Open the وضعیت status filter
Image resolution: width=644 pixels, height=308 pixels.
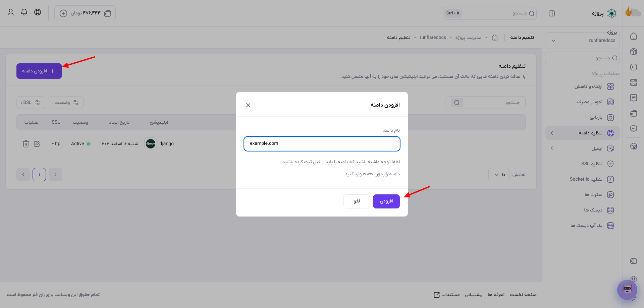[x=66, y=103]
